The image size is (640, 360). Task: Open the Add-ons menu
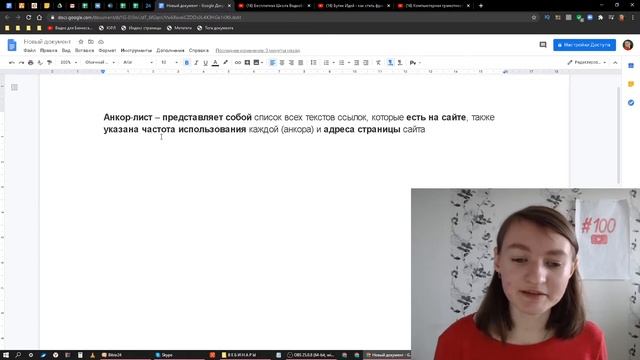pyautogui.click(x=170, y=50)
